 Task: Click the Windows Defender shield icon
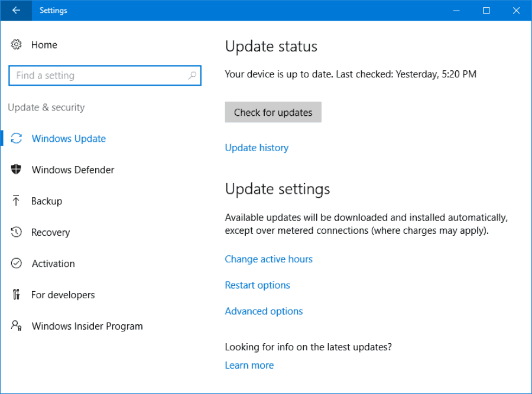16,169
